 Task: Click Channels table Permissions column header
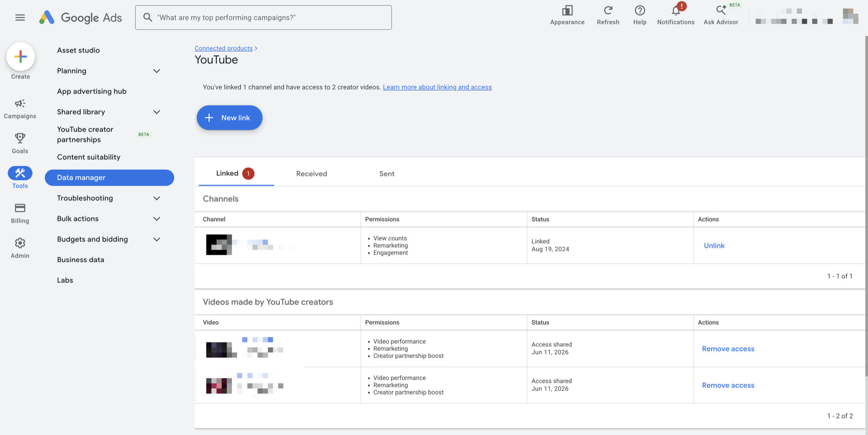click(x=382, y=219)
